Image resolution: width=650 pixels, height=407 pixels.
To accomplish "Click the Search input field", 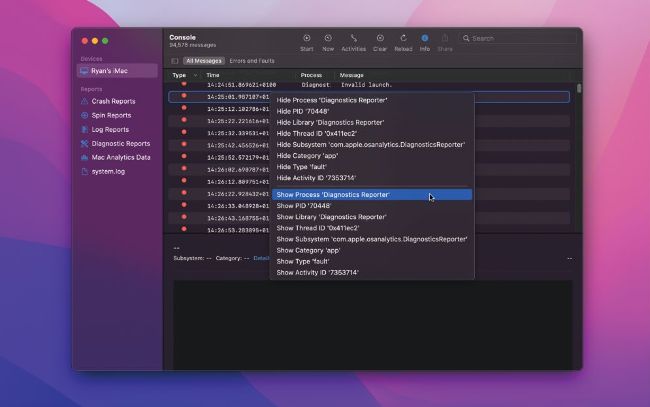I will (x=517, y=38).
